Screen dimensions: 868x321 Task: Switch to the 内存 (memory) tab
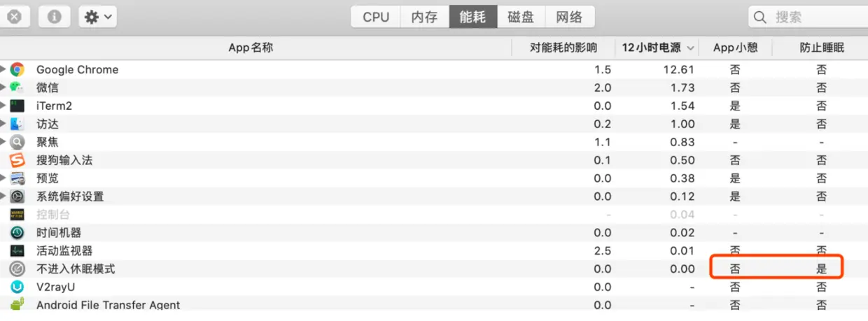pyautogui.click(x=424, y=17)
